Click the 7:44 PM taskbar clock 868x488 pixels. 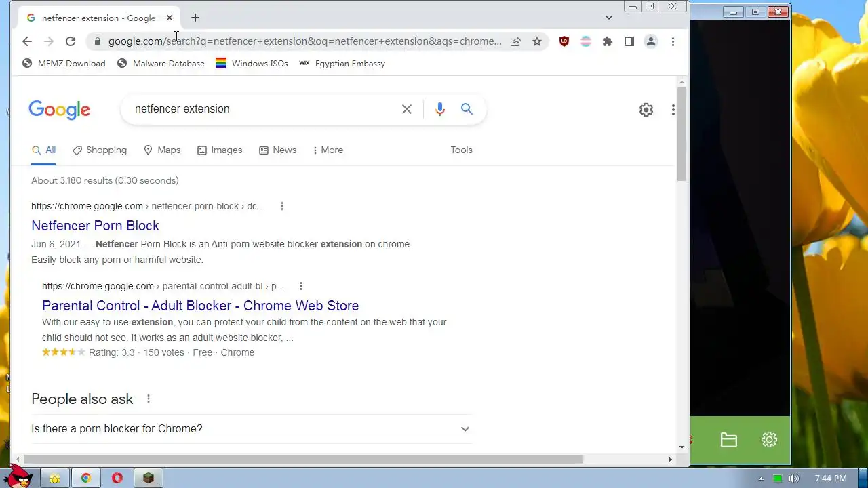[x=831, y=479]
